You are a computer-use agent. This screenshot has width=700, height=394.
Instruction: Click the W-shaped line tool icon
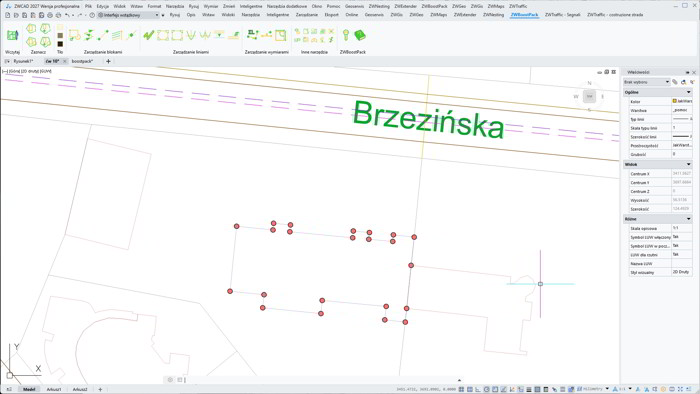(x=205, y=35)
